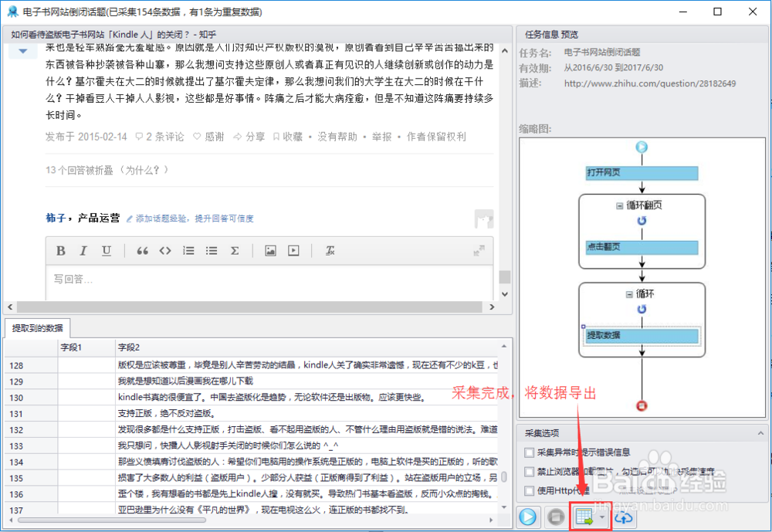Select data row 133
Screen dimensions: 772x532
click(251, 446)
